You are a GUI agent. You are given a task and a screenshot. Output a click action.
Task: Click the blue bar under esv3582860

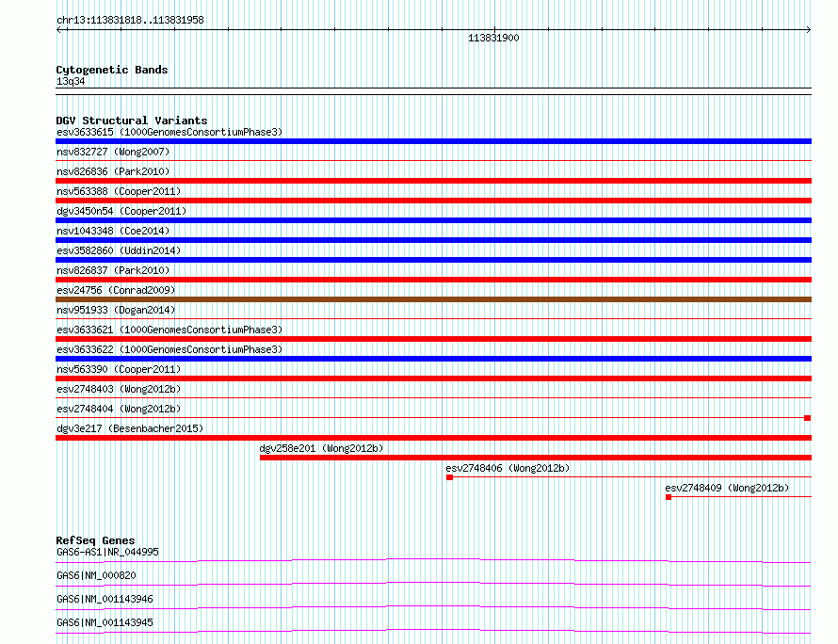[x=433, y=260]
